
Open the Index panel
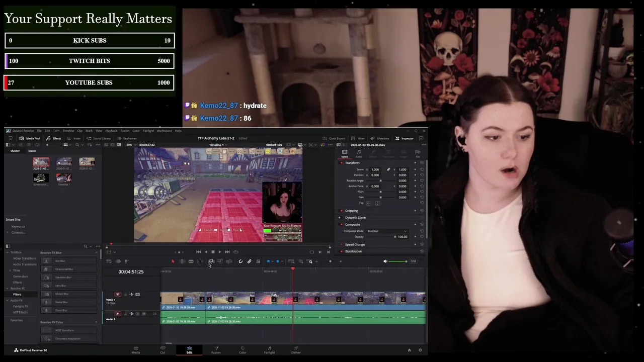[x=74, y=138]
